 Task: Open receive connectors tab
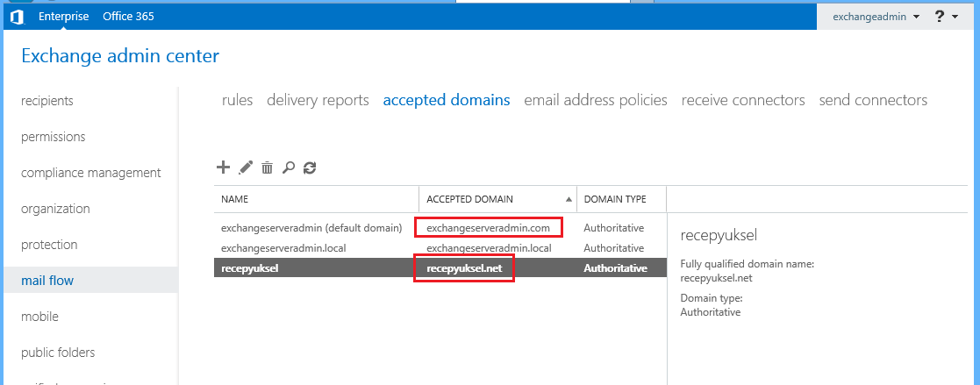click(743, 100)
